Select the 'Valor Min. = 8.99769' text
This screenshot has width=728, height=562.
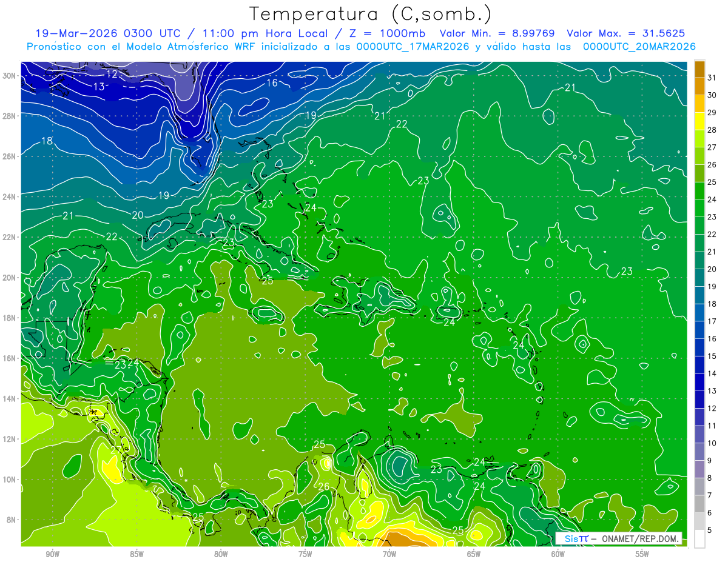pyautogui.click(x=498, y=33)
